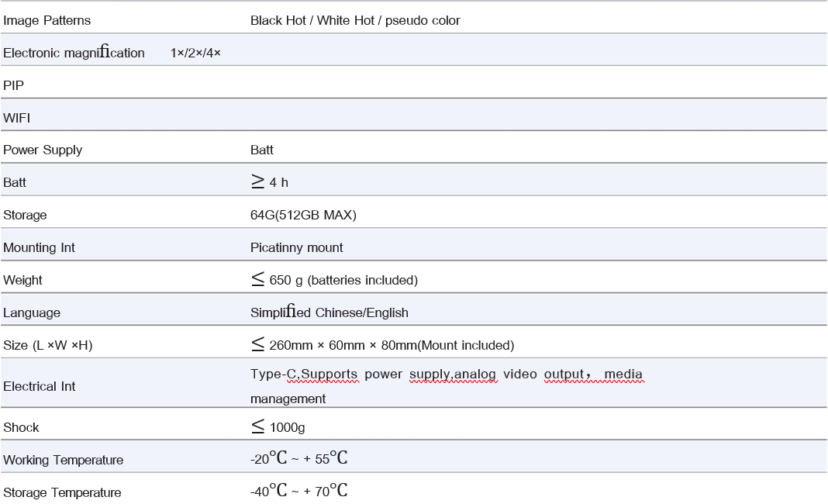Viewport: 828px width, 504px height.
Task: Click the 'Storage' row label
Action: (x=25, y=215)
